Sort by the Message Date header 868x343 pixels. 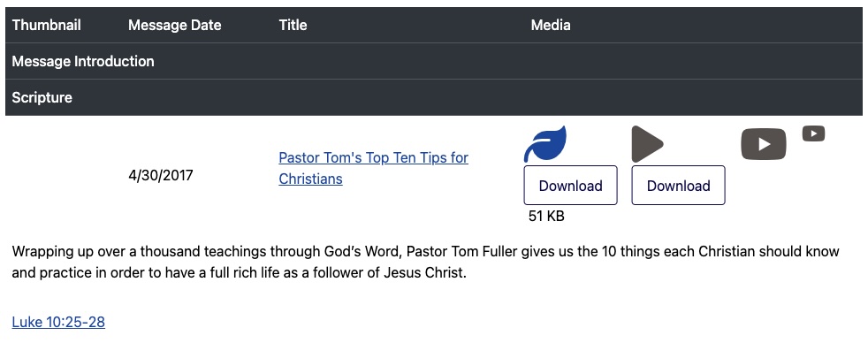pyautogui.click(x=174, y=25)
